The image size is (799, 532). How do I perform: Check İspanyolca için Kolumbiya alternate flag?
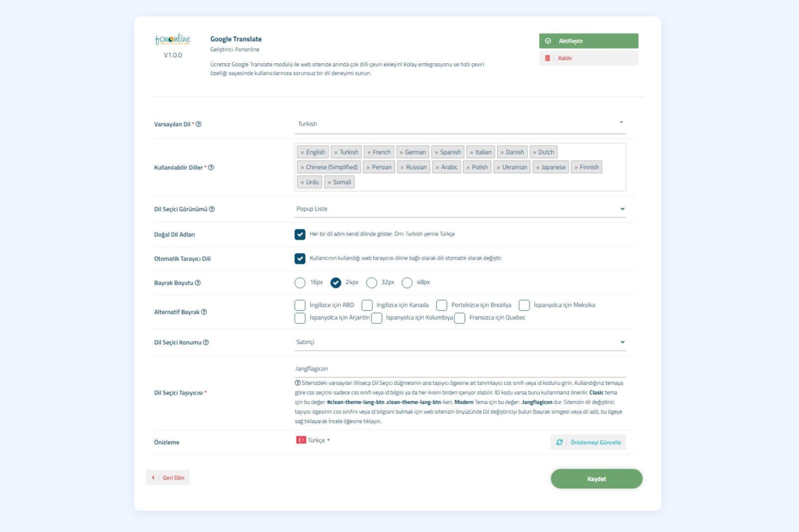point(377,318)
